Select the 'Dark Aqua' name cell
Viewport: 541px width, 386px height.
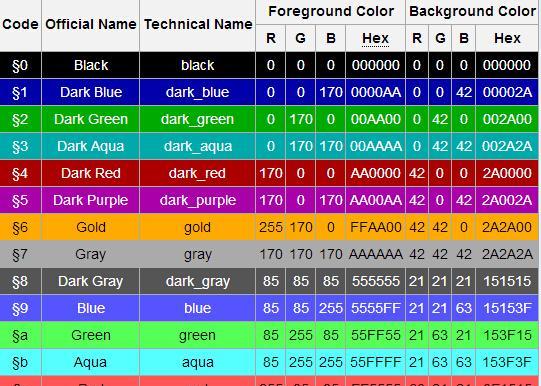pos(91,146)
